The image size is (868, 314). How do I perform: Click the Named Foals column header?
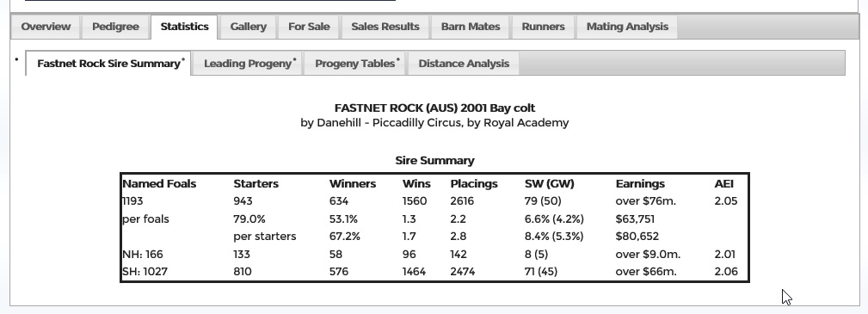pyautogui.click(x=159, y=183)
